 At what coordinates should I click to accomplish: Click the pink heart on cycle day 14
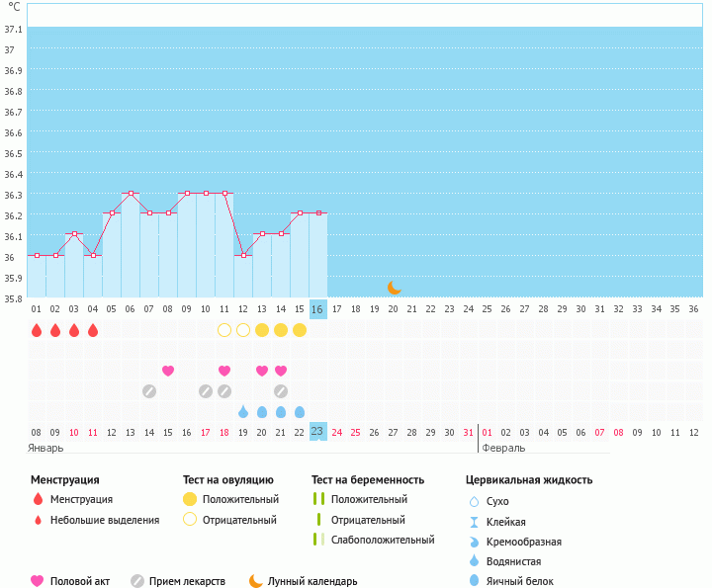tap(281, 371)
